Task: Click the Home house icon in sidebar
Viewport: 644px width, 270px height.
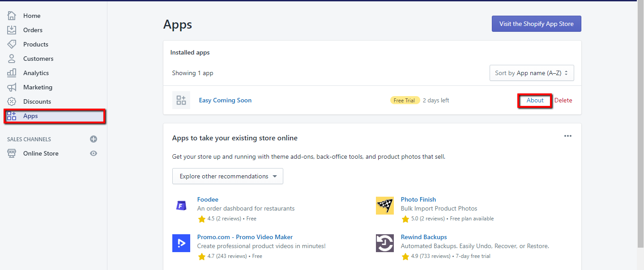Action: (12, 16)
